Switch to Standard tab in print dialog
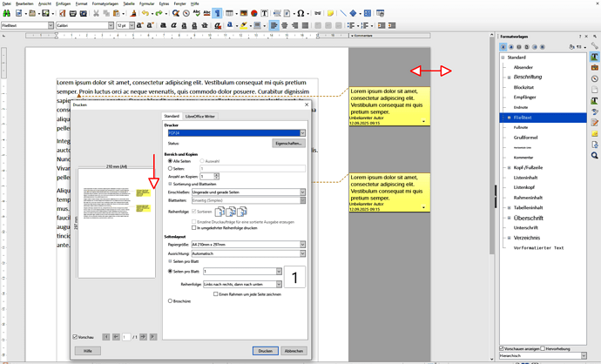The height and width of the screenshot is (364, 601). (x=172, y=116)
